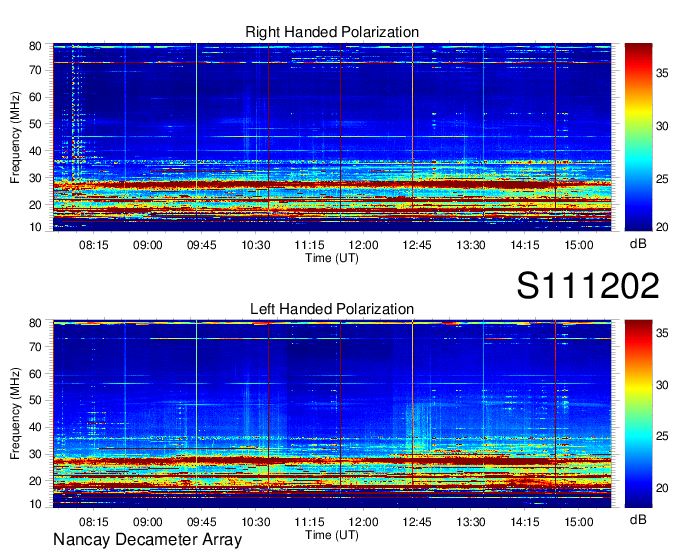Click 09:00 tick on right-handed plot
The width and height of the screenshot is (680, 552).
pyautogui.click(x=147, y=245)
